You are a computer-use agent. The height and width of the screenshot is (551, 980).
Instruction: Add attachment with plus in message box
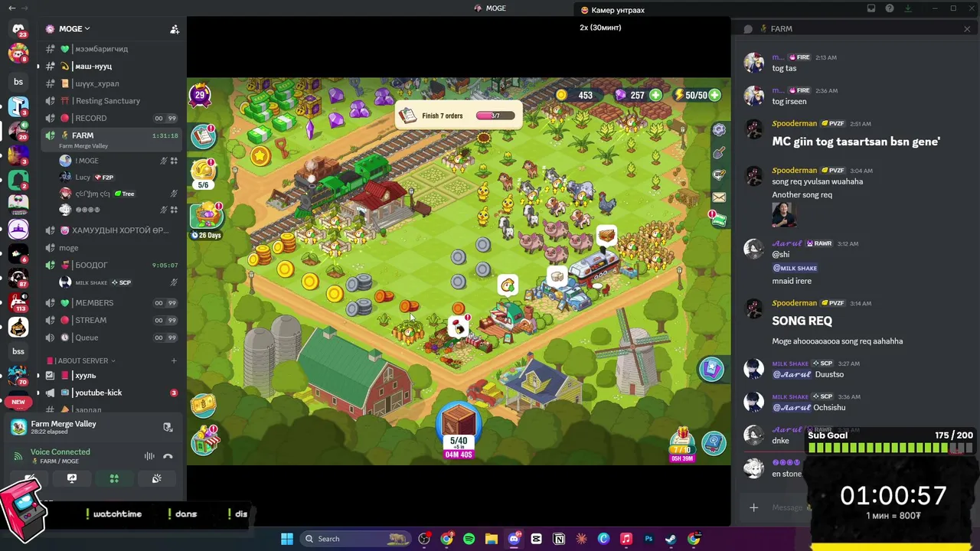click(754, 507)
